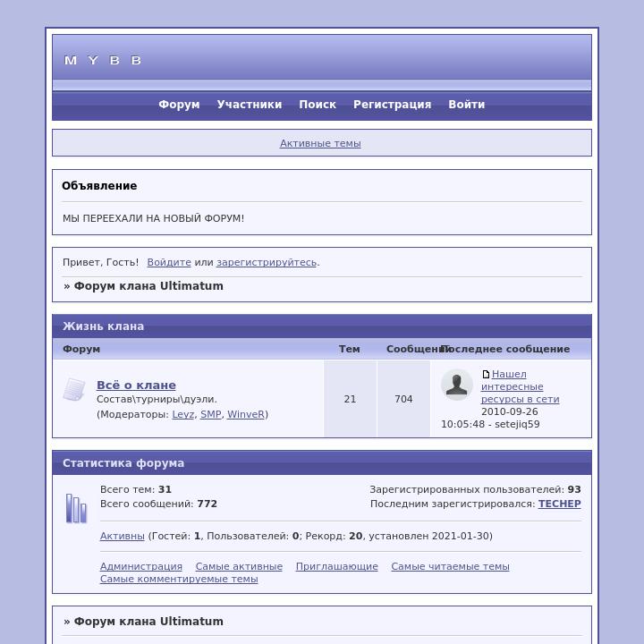Click the paper icon beside Всё о клане
644x644 pixels.
pyautogui.click(x=74, y=389)
